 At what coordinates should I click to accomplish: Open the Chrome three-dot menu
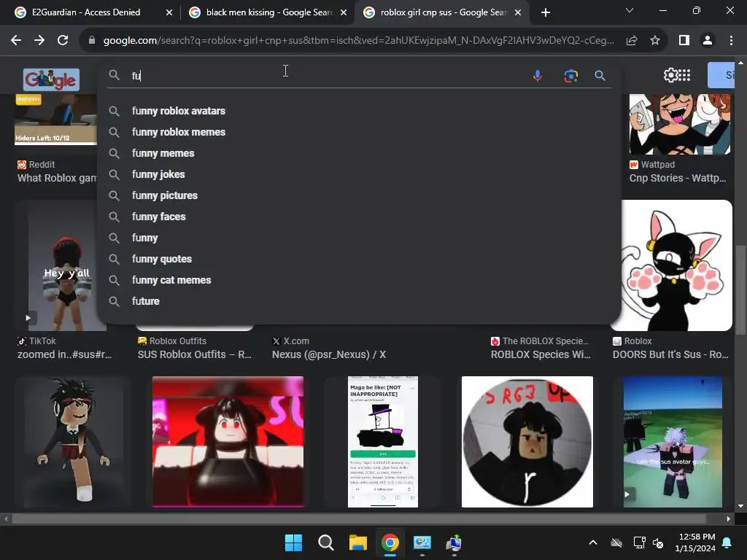click(x=731, y=41)
